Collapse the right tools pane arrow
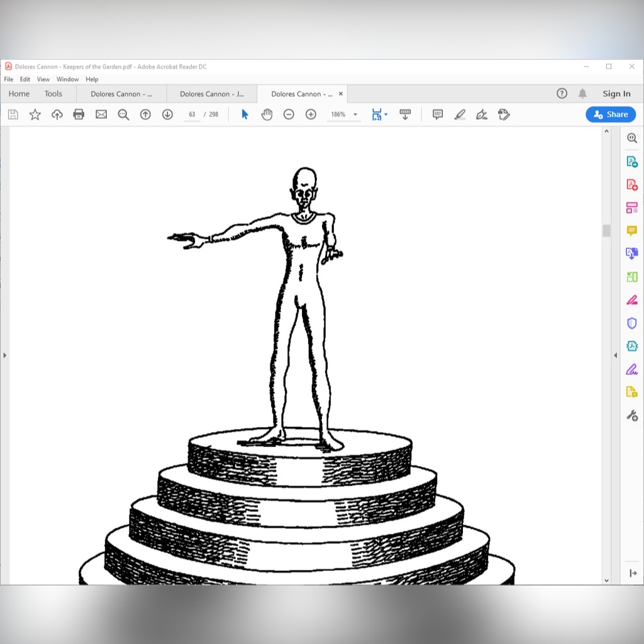This screenshot has height=644, width=644. point(615,355)
